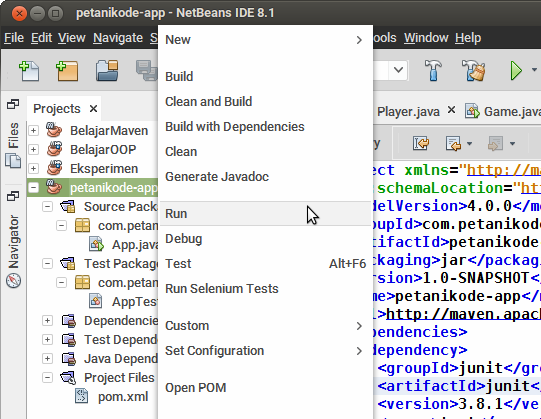Click the Forward navigation icon in editor toolbar

(495, 143)
